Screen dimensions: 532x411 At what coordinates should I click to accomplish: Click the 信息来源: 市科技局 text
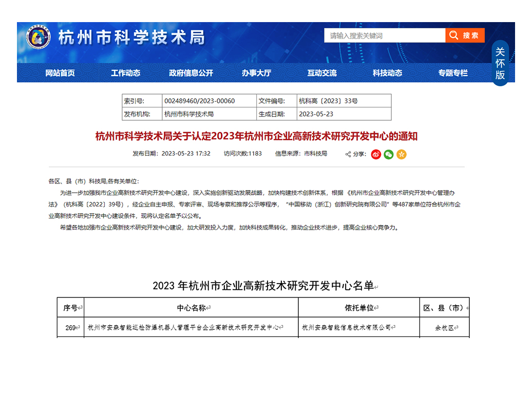[301, 154]
